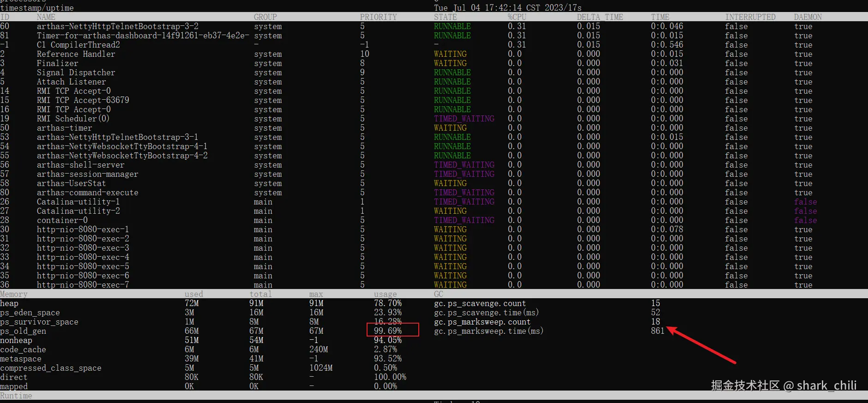Image resolution: width=868 pixels, height=403 pixels.
Task: Click the STATE column header
Action: click(x=446, y=17)
